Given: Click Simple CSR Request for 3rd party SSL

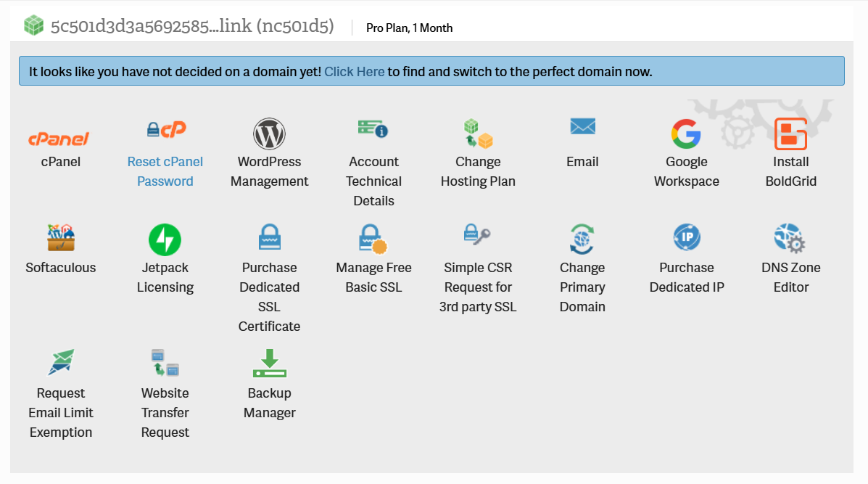Looking at the screenshot, I should pyautogui.click(x=478, y=287).
